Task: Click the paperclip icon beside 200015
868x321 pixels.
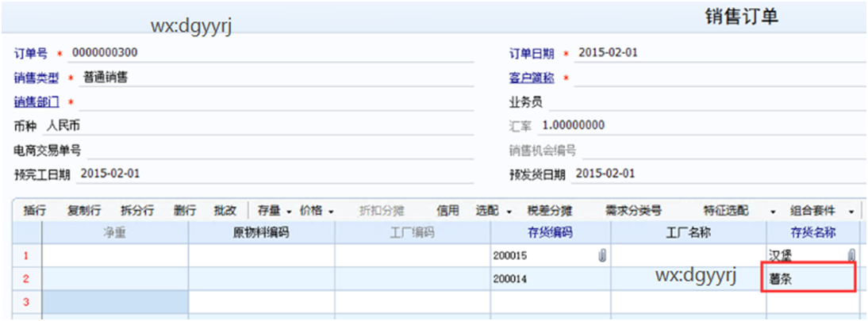Action: click(x=603, y=256)
